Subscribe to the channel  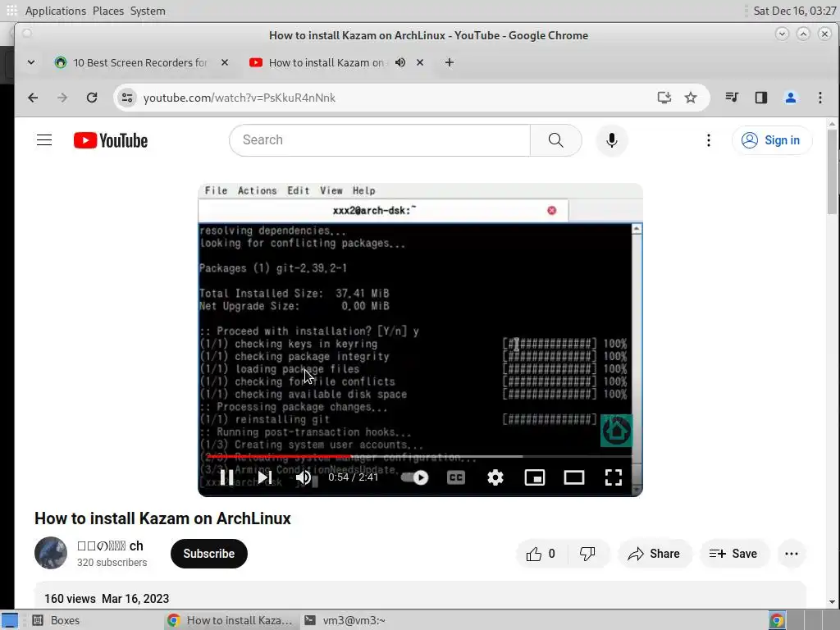[x=209, y=554]
